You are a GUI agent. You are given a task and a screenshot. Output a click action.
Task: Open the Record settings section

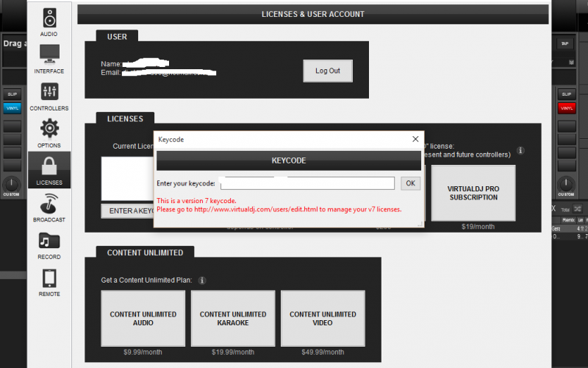click(49, 245)
